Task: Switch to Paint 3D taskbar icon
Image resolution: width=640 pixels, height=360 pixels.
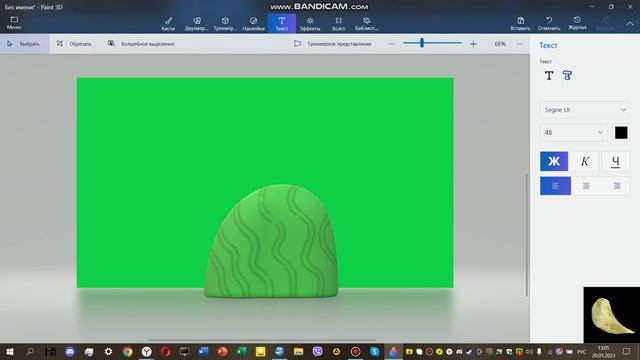Action: coord(393,351)
